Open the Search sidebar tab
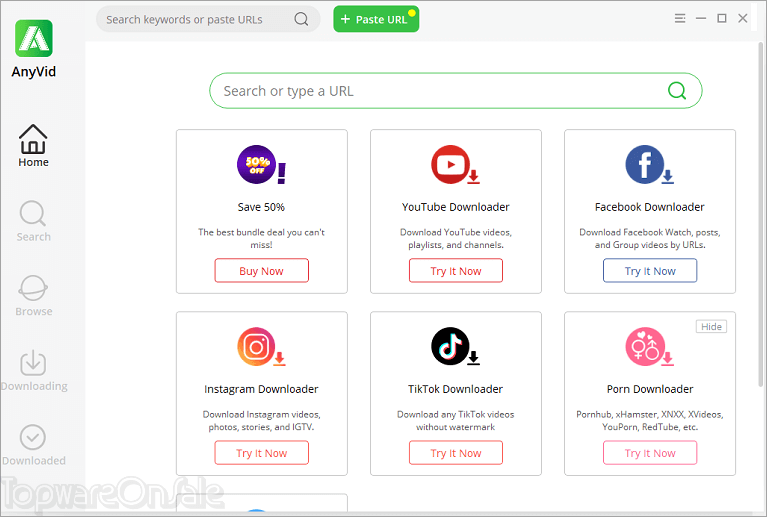The image size is (767, 517). [x=33, y=221]
